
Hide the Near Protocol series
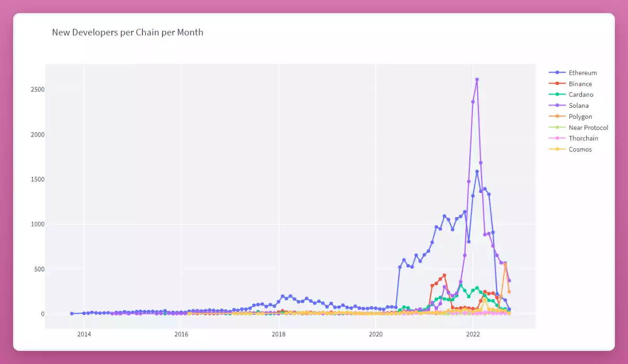tap(588, 128)
